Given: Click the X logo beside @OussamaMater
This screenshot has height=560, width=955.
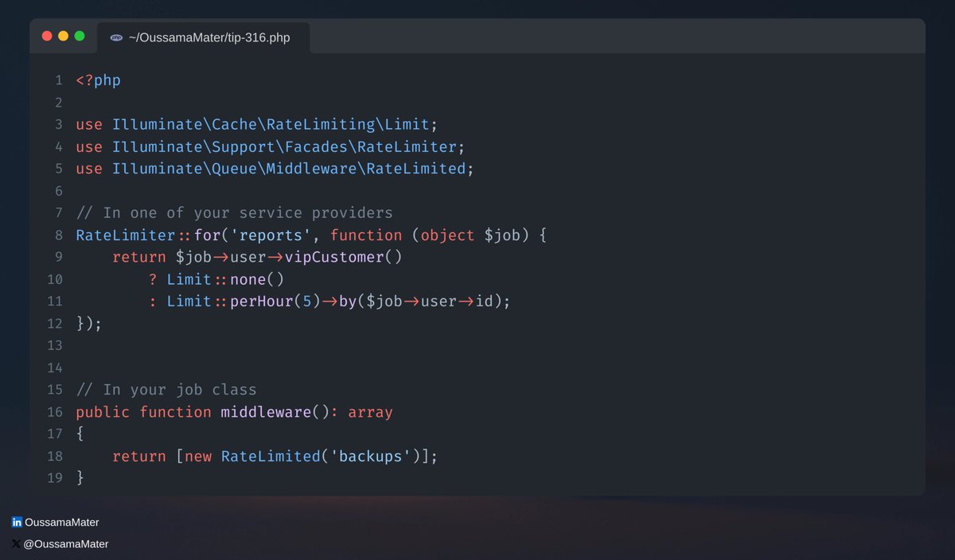Looking at the screenshot, I should pyautogui.click(x=17, y=544).
